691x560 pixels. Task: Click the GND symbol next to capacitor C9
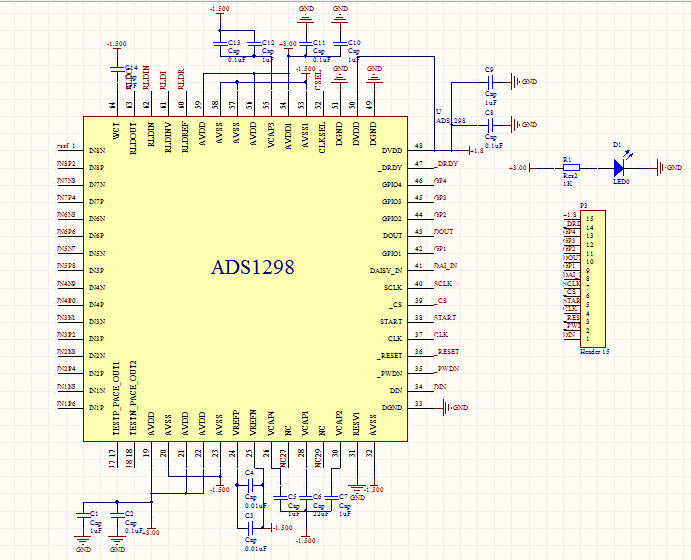tap(523, 82)
